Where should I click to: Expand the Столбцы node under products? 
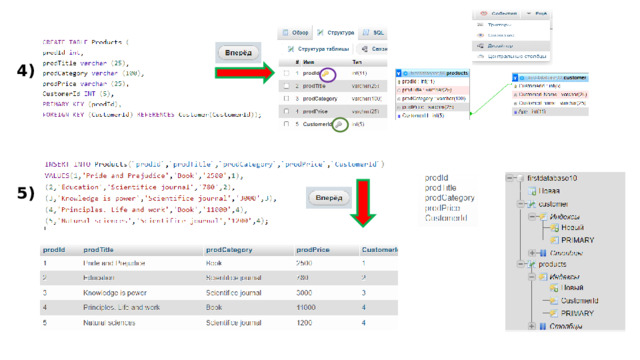(532, 326)
